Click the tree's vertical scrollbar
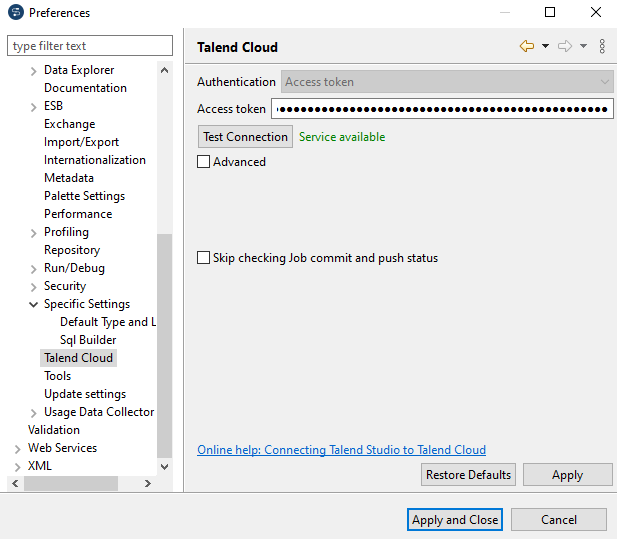 pyautogui.click(x=165, y=340)
